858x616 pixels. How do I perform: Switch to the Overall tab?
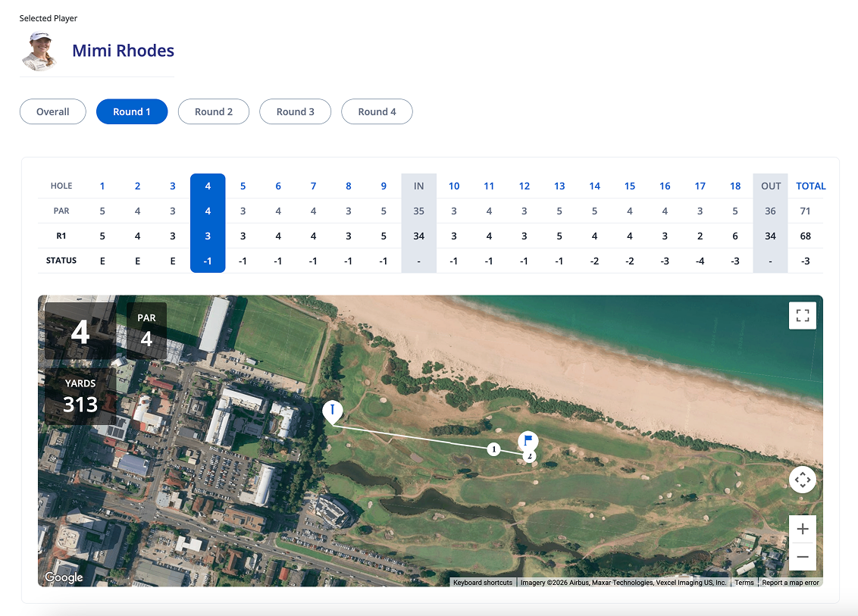(52, 111)
